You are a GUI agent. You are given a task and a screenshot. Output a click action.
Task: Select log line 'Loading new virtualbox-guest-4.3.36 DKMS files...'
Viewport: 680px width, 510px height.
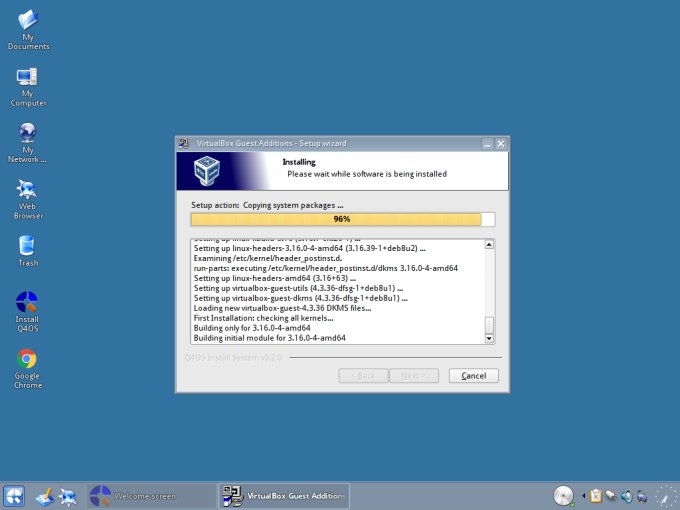[282, 308]
